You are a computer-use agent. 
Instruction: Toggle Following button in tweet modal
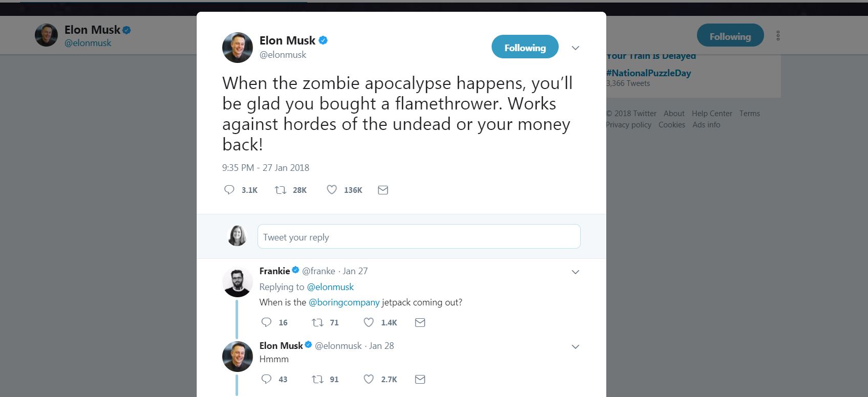[x=525, y=48]
